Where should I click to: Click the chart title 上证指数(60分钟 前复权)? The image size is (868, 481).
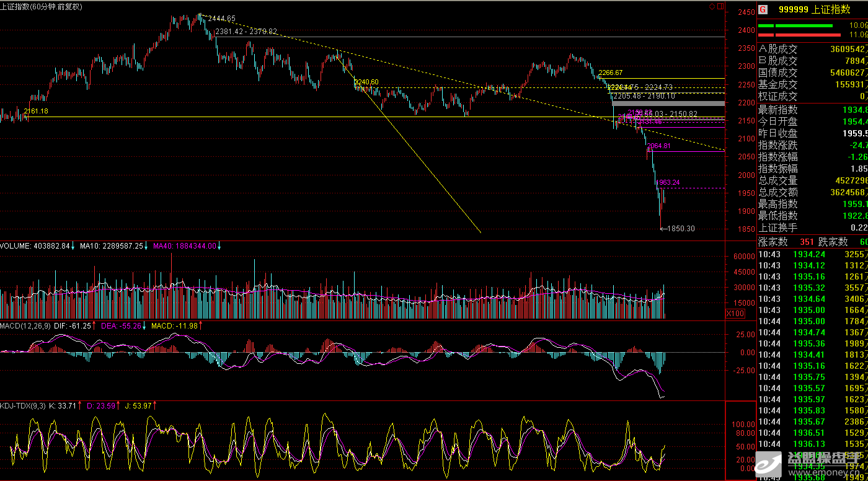coord(41,6)
